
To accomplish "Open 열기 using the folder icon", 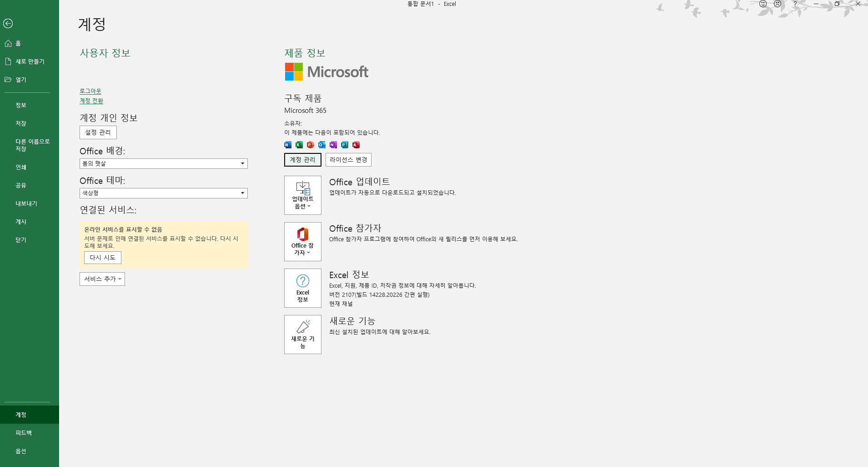I will [8, 80].
